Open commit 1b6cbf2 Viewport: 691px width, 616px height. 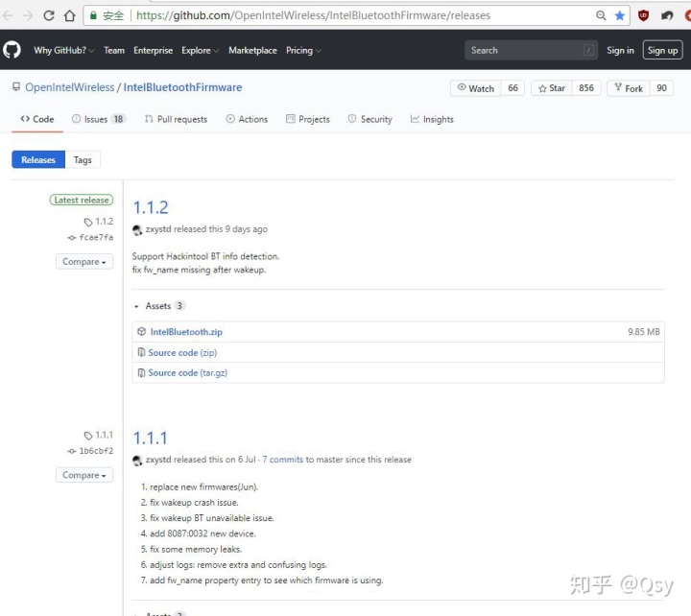coord(96,451)
